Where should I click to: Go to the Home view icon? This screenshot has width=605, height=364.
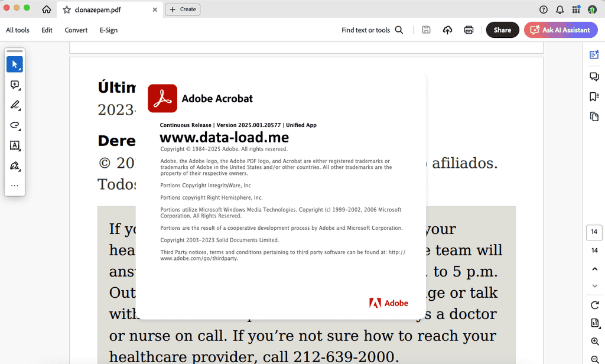coord(46,9)
